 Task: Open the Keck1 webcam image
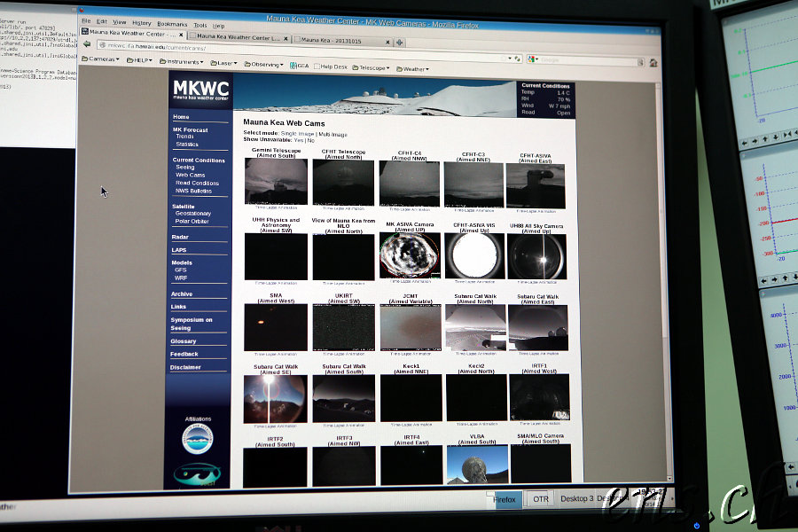click(x=411, y=398)
